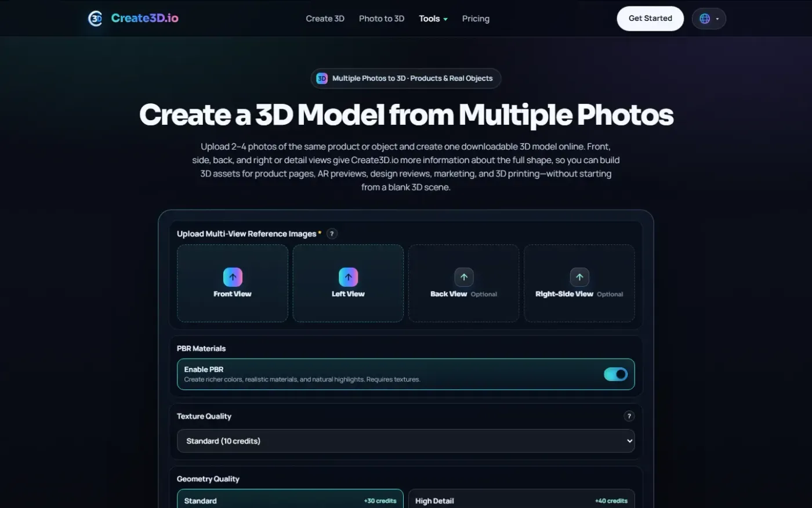Viewport: 812px width, 508px height.
Task: Click the +30 credits label
Action: 380,500
